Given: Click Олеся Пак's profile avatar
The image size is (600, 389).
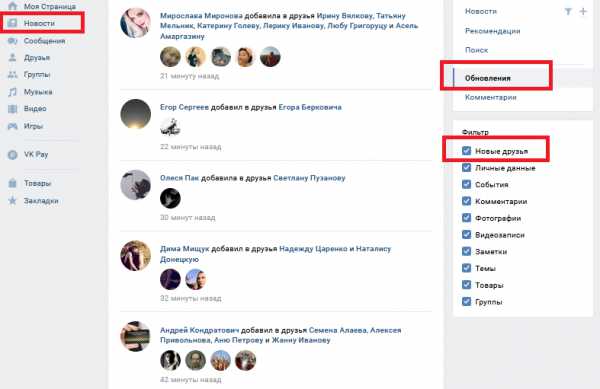Looking at the screenshot, I should (135, 185).
